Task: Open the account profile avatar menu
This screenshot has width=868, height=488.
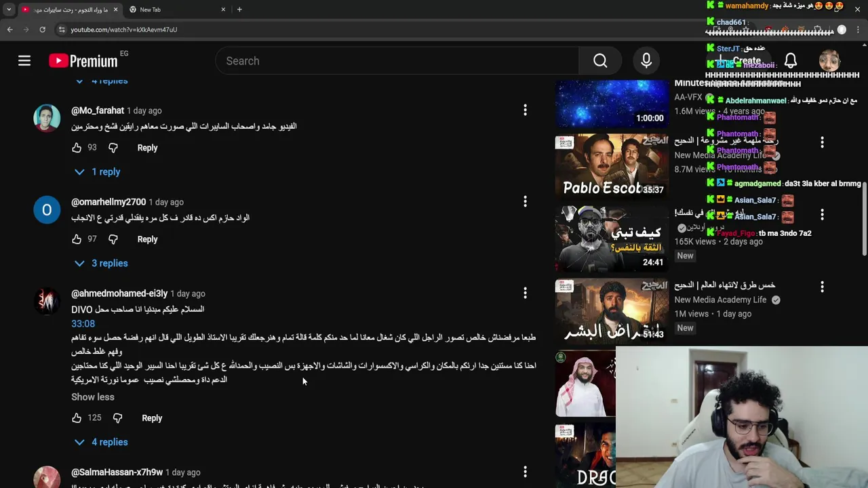Action: pos(829,61)
